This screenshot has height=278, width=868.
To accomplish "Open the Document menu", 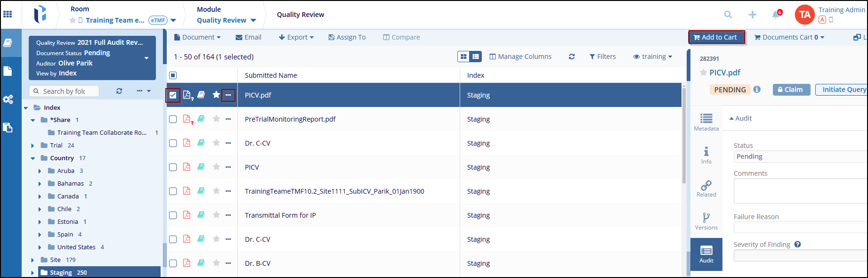I will pos(197,37).
